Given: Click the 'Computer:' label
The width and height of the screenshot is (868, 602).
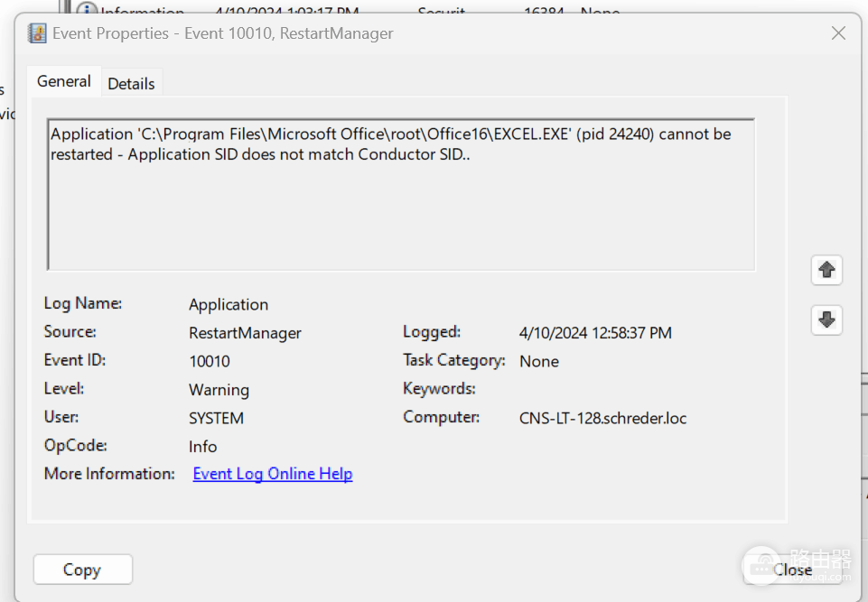Looking at the screenshot, I should [x=441, y=417].
